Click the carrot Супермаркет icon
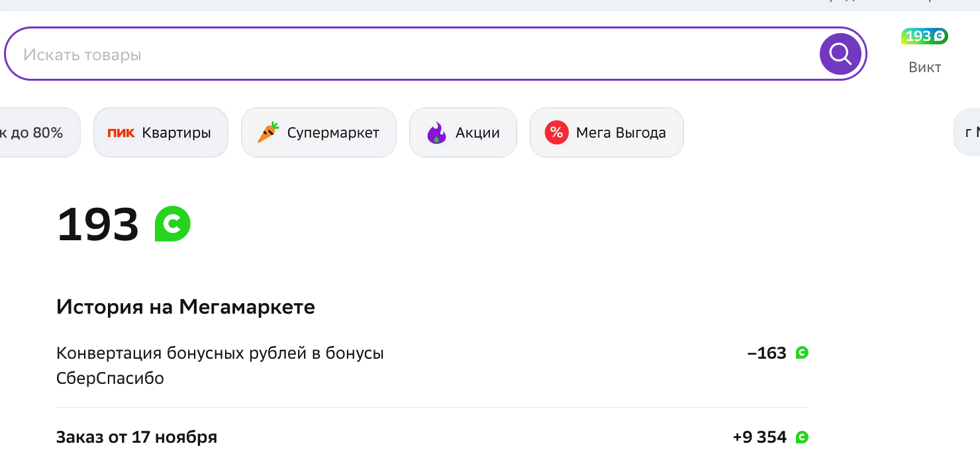 [268, 132]
